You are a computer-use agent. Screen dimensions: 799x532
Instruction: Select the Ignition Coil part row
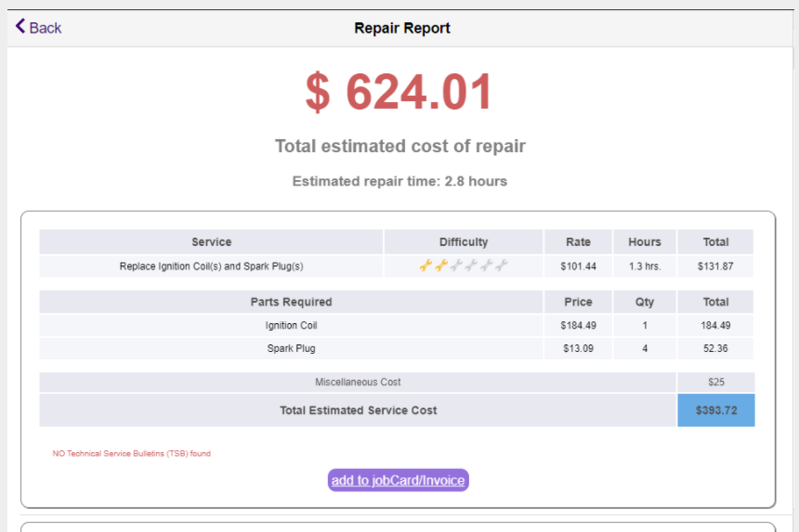coord(291,326)
